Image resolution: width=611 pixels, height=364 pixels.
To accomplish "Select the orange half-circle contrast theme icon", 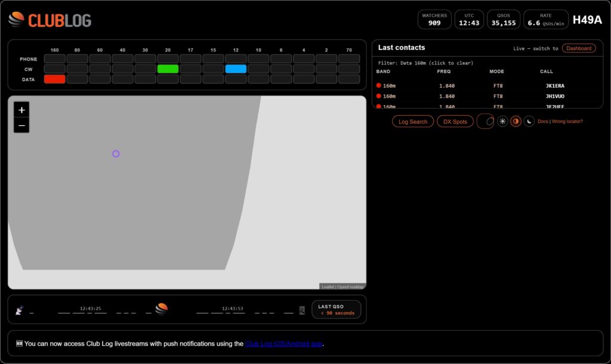I will (516, 121).
